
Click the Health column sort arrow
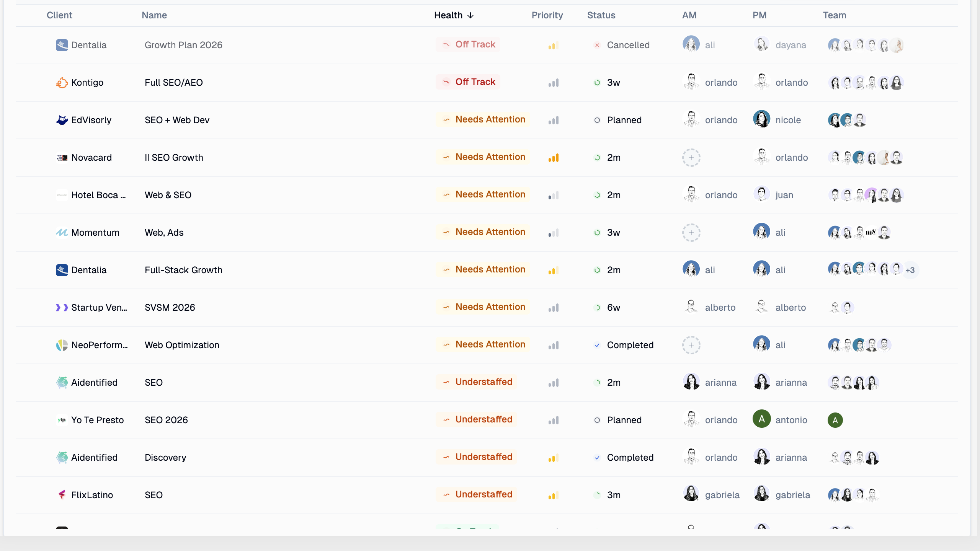(x=470, y=15)
